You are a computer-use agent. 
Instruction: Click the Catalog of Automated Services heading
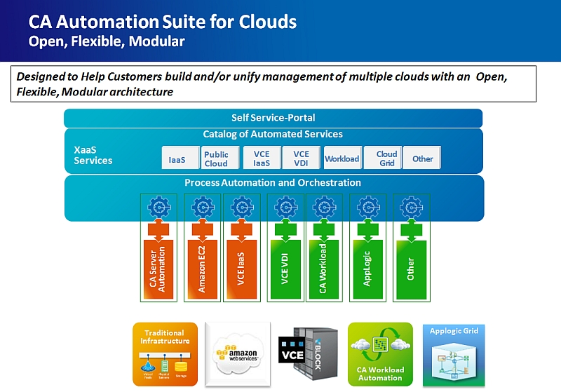coord(273,134)
